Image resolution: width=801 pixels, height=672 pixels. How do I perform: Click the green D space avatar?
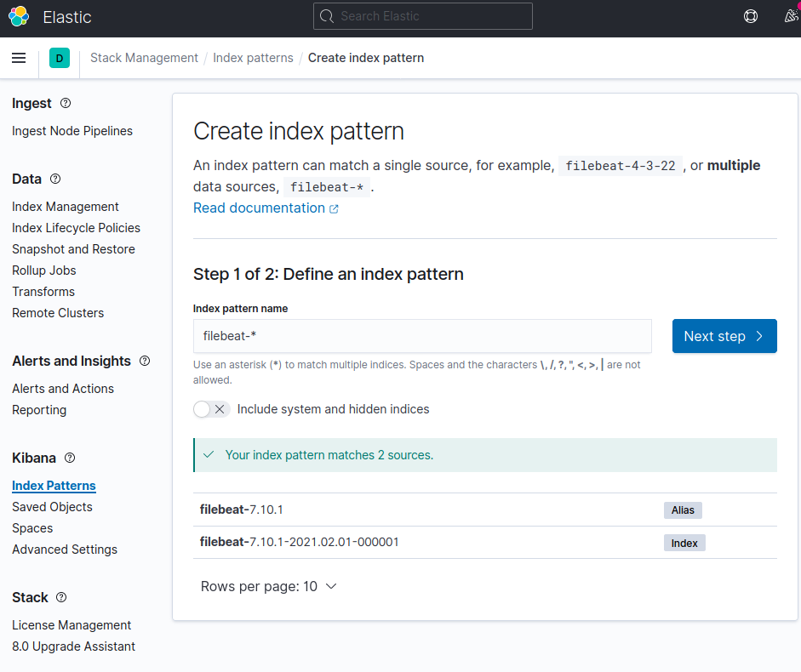pos(60,58)
